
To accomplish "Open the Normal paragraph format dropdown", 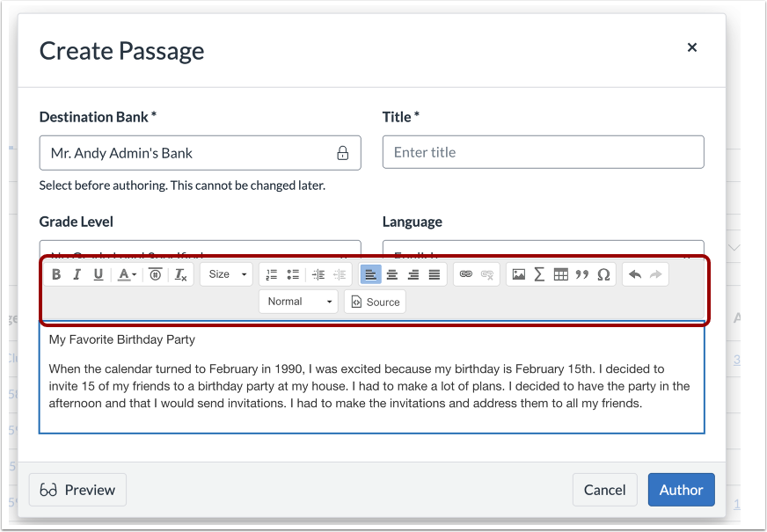I will click(x=297, y=301).
